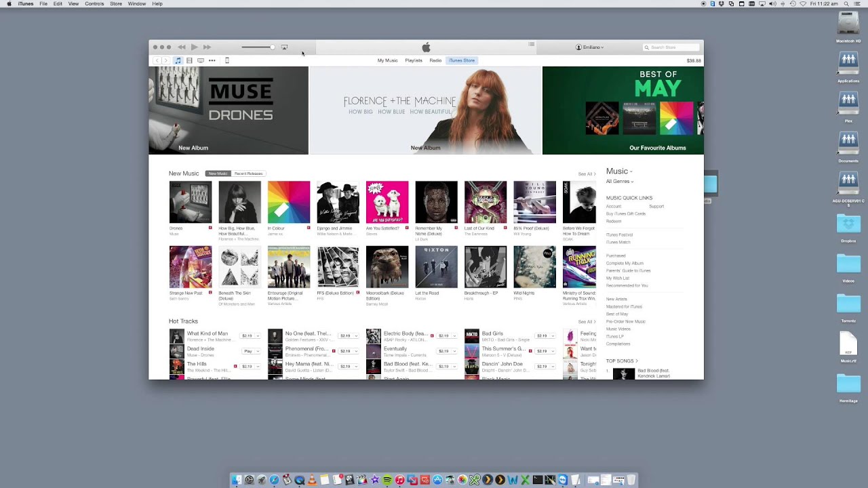Open the Best of May banner
Screen dimensions: 868x488
coord(623,110)
